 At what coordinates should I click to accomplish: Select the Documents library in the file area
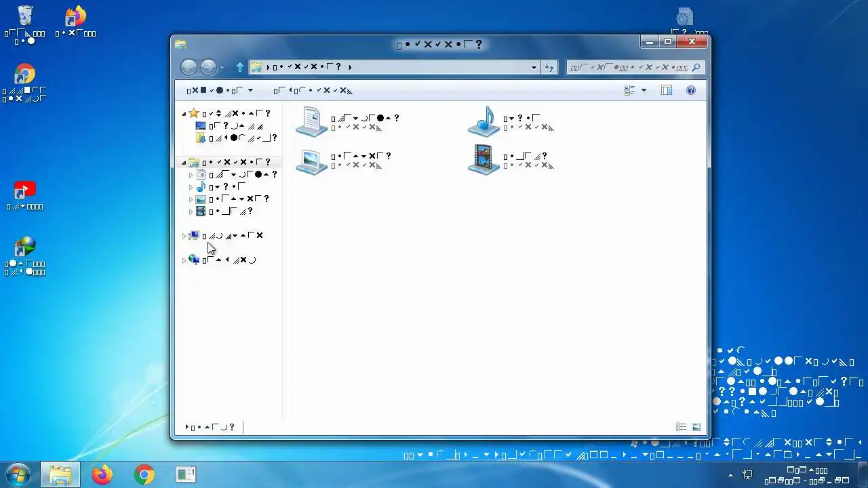tap(348, 122)
